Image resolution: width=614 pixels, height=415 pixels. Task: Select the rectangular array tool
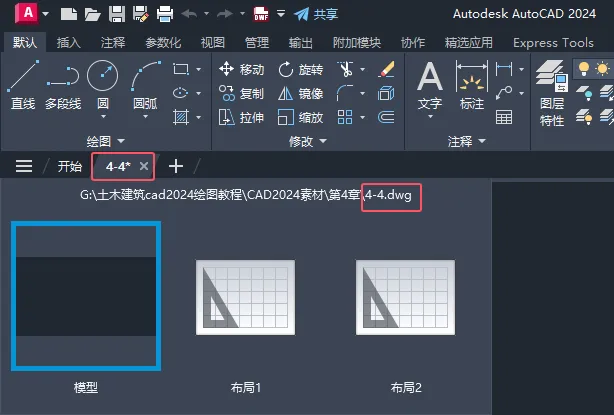345,117
